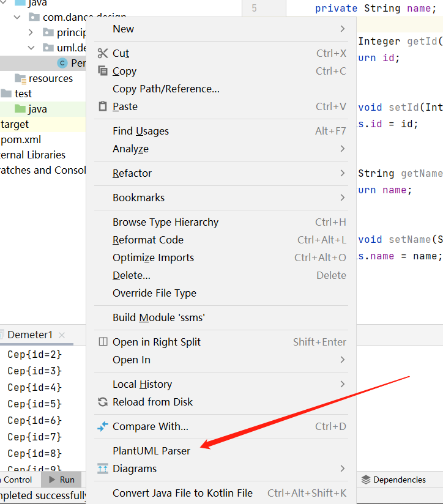The width and height of the screenshot is (443, 504).
Task: Click the Dependencies stack icon
Action: 366,480
